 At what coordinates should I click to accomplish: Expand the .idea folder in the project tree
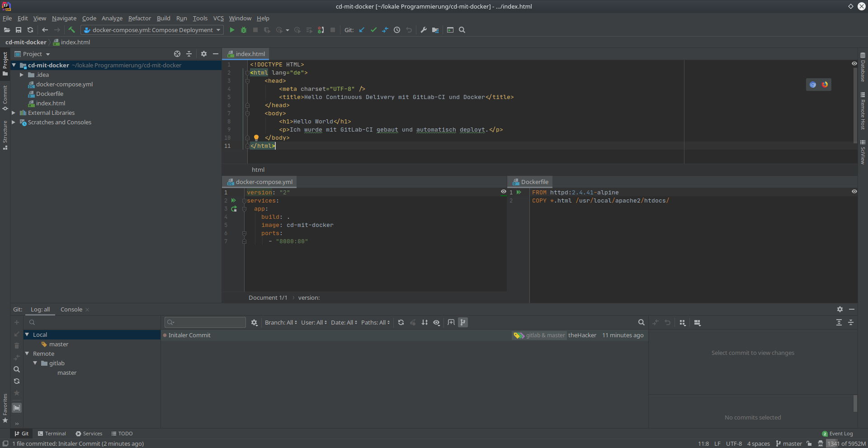(x=21, y=75)
